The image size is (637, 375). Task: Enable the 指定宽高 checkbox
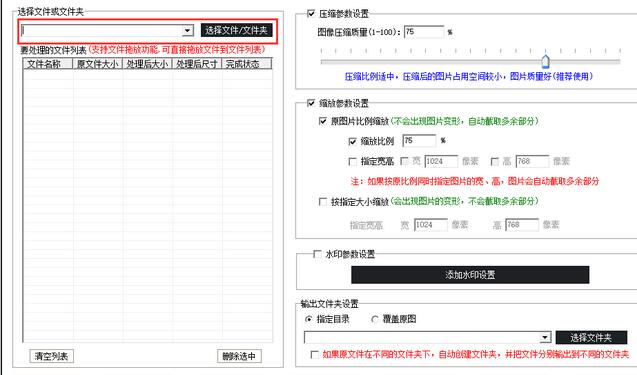(352, 161)
